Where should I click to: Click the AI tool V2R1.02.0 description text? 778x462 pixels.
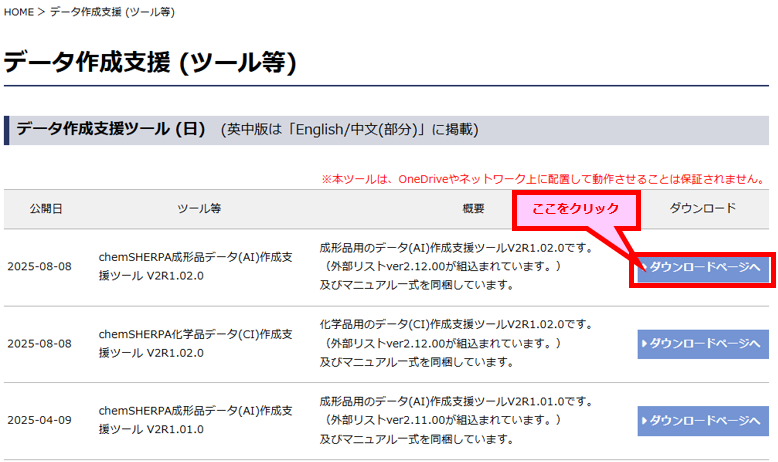456,266
